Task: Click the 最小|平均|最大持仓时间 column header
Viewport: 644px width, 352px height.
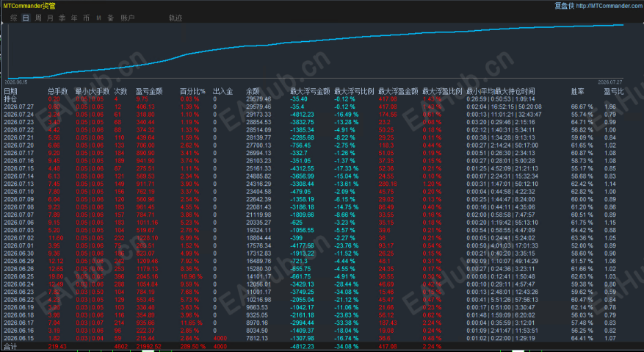Action: click(x=501, y=91)
